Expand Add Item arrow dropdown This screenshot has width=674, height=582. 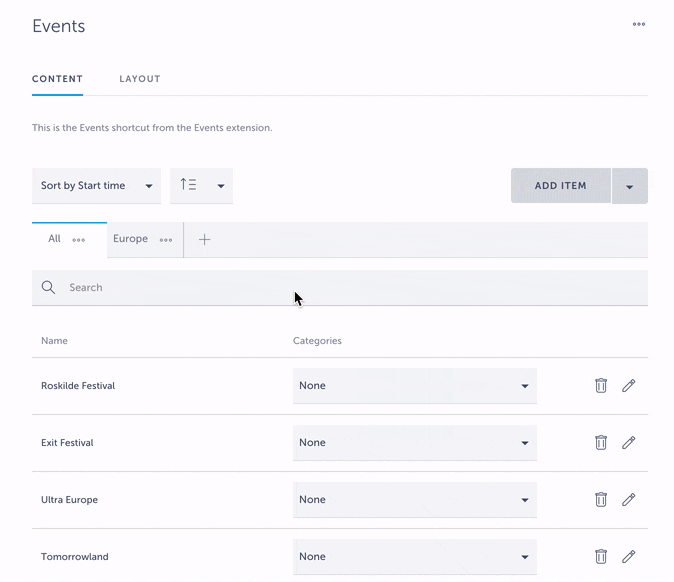tap(629, 186)
